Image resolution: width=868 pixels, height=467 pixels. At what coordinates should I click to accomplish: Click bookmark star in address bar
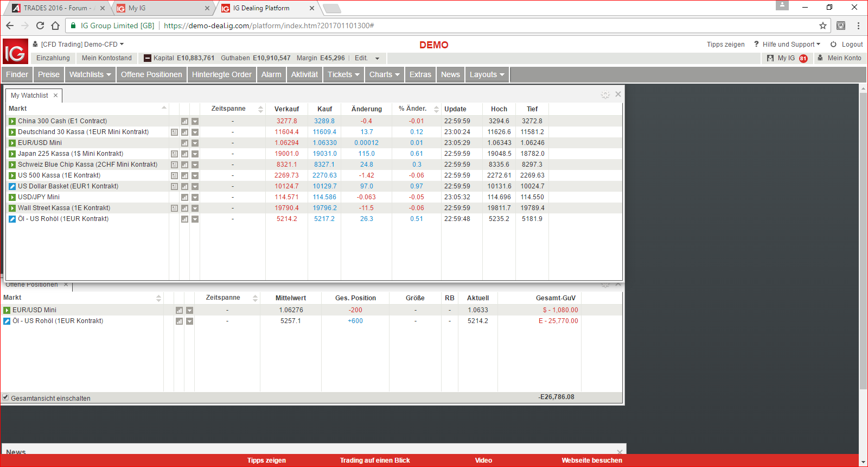point(823,26)
